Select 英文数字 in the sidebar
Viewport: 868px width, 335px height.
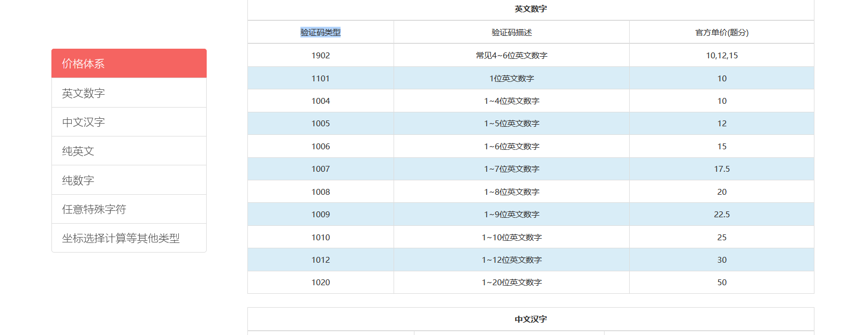pos(129,93)
